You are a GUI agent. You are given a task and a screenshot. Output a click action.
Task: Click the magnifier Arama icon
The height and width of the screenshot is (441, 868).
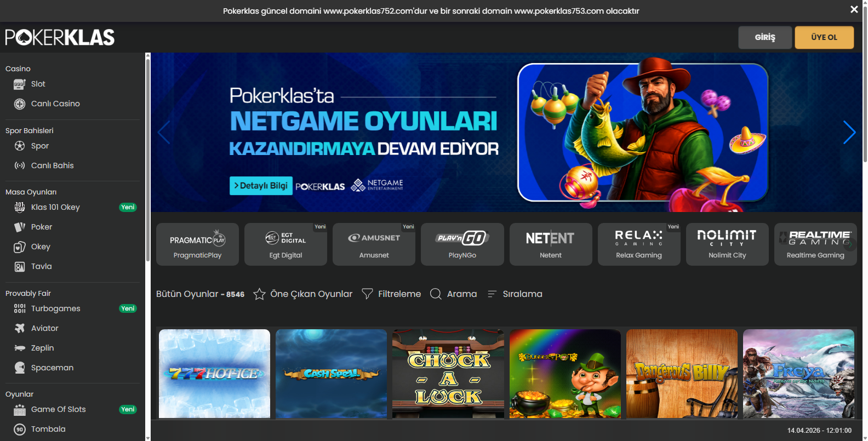pos(436,294)
